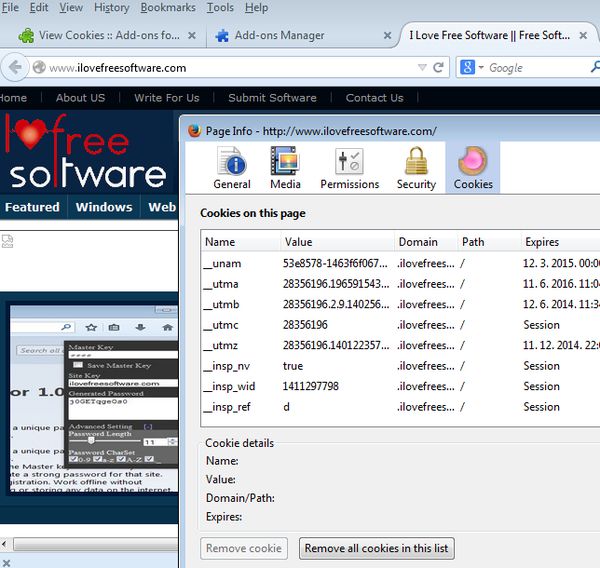Select the Security padlock icon
This screenshot has width=600, height=568.
tap(416, 167)
